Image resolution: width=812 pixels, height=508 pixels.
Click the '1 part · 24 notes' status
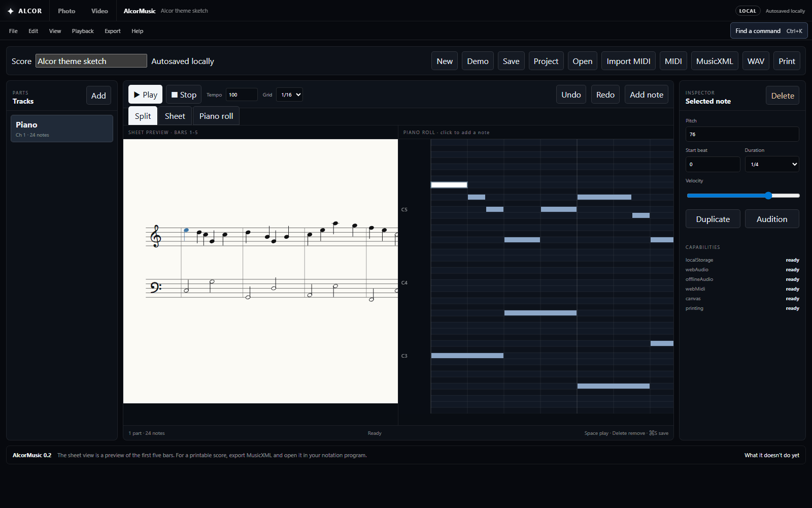[147, 433]
